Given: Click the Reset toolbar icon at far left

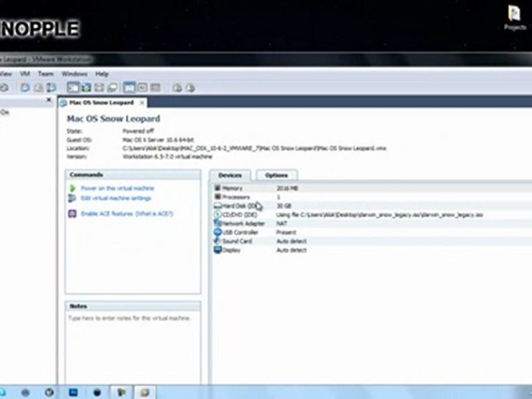Looking at the screenshot, I should [x=4, y=88].
